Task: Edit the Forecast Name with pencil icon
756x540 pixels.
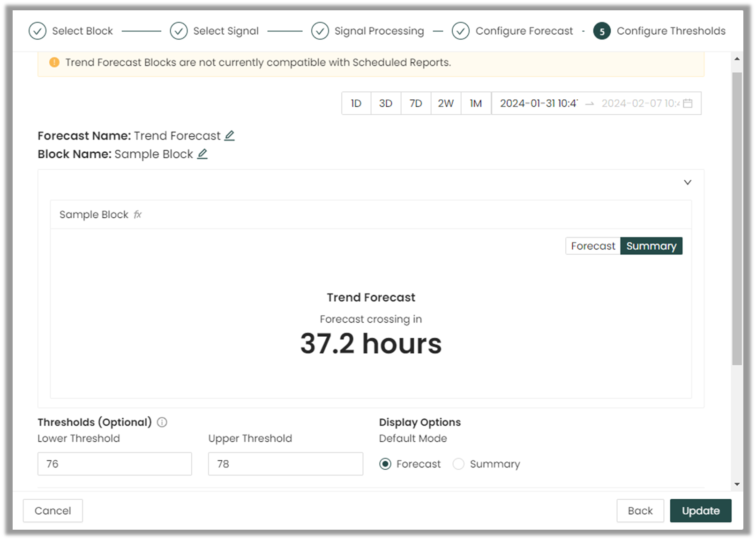Action: pos(229,136)
